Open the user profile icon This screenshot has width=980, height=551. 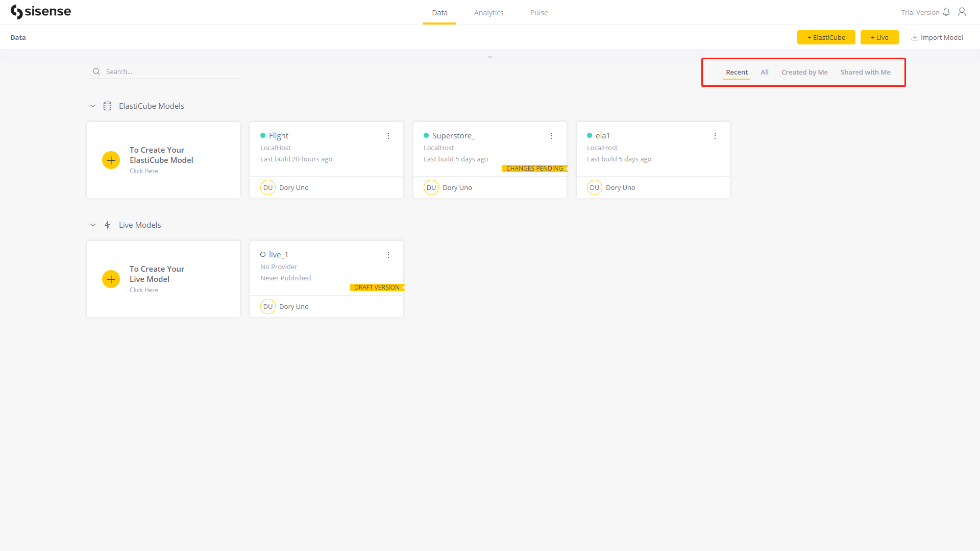tap(962, 12)
